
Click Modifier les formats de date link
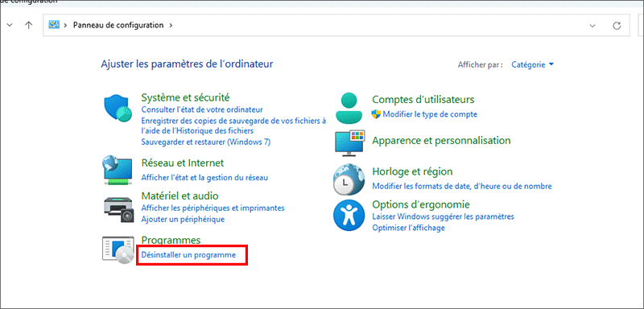pyautogui.click(x=461, y=187)
